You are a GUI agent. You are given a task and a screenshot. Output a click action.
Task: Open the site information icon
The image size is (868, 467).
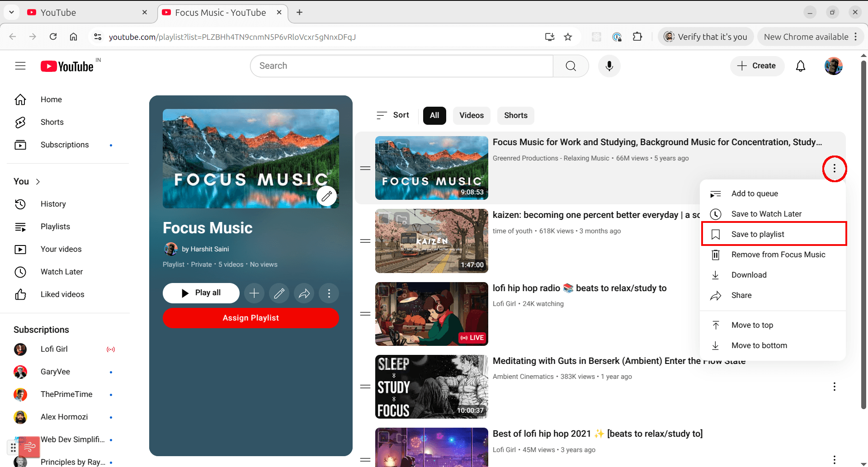(97, 37)
